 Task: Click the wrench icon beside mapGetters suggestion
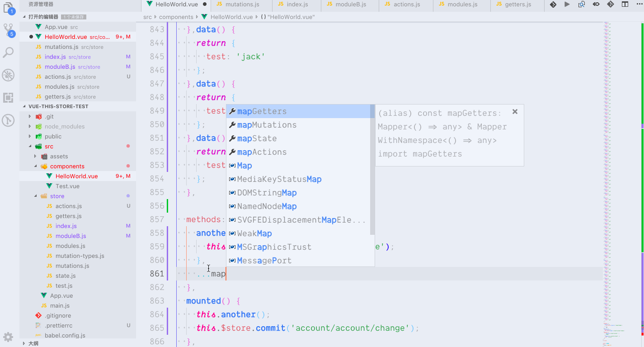[232, 111]
